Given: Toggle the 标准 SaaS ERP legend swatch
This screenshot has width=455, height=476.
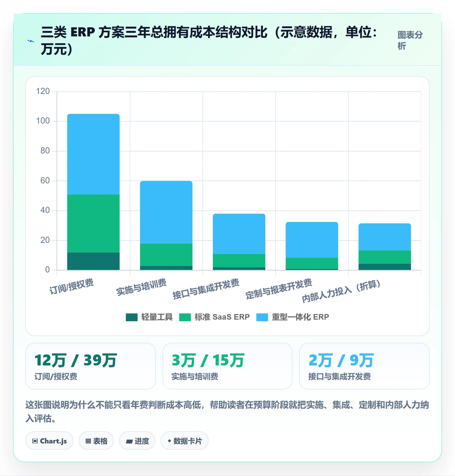Looking at the screenshot, I should point(185,317).
